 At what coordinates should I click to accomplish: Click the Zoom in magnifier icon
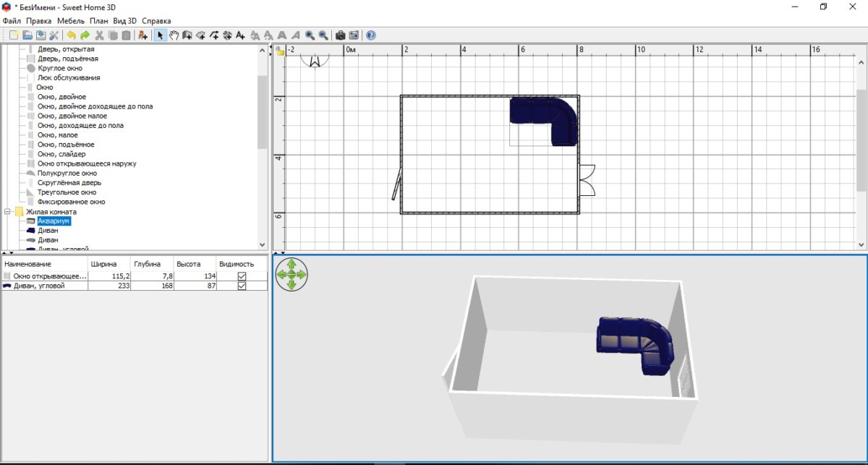310,35
